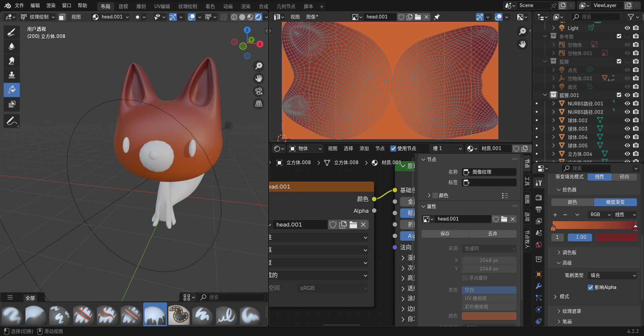Screen dimensions: 644x336
Task: Select the Soften tool
Action: [x=12, y=46]
